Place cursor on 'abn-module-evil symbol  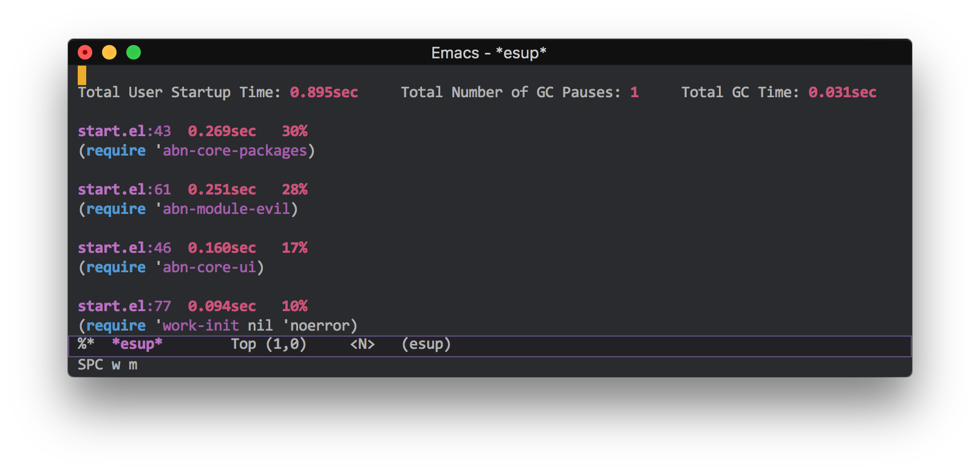(226, 209)
